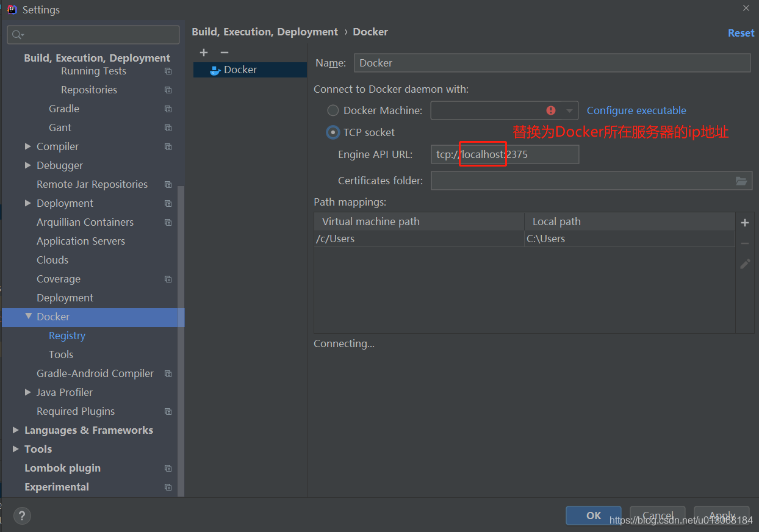Screen dimensions: 759x532
Task: Select Gradle in the settings tree
Action: click(64, 109)
